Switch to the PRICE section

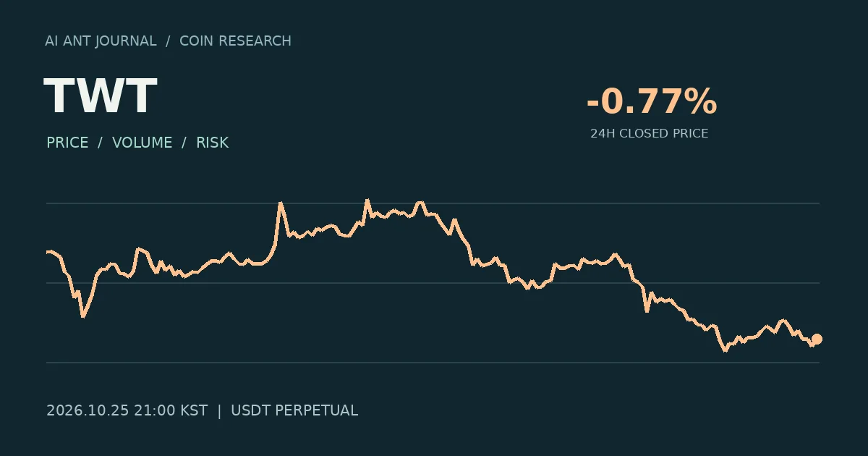(67, 143)
